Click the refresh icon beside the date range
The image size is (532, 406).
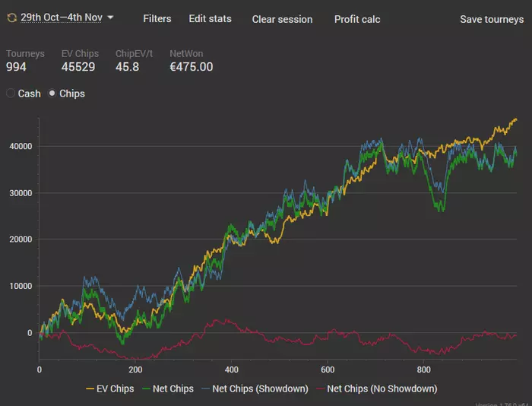point(11,17)
